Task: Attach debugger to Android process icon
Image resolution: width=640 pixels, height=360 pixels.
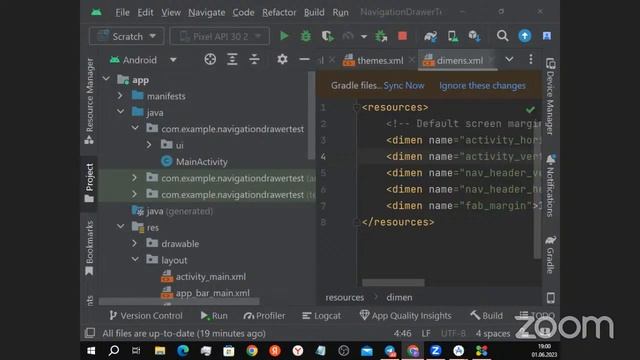Action: tap(381, 36)
